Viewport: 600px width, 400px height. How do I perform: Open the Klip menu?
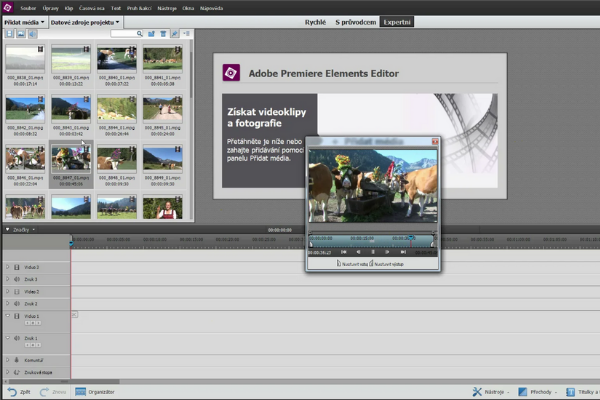click(69, 8)
